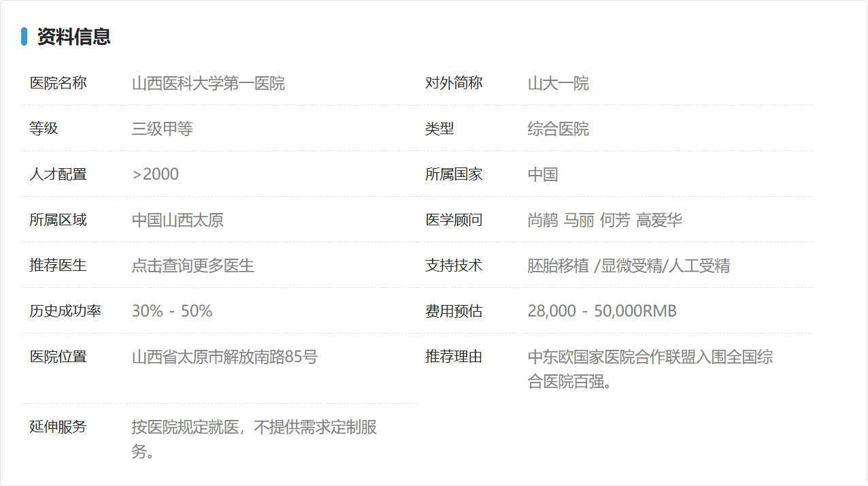The width and height of the screenshot is (868, 486).
Task: Click the 胚胎移植 /显微受精/人工受精 value
Action: coord(629,265)
